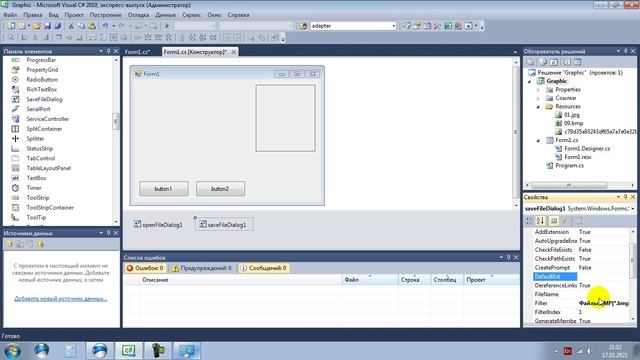Select the picture box on Form1
Viewport: 640px width, 360px height.
pos(285,118)
